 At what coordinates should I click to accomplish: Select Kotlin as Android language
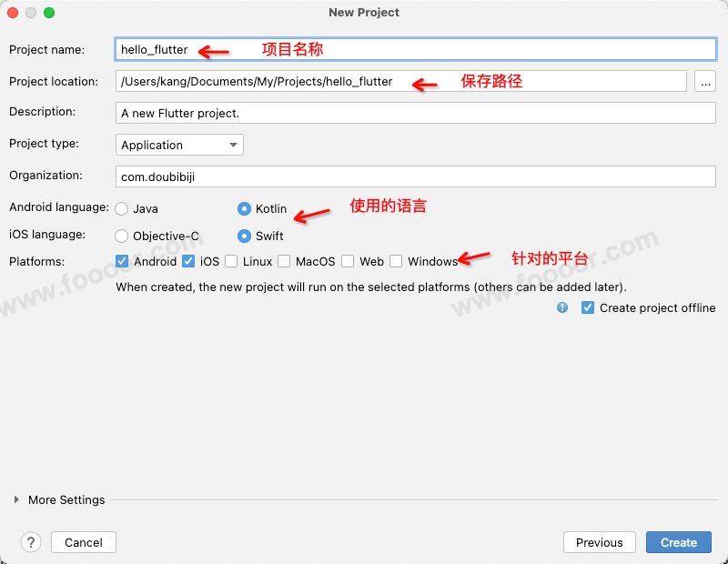pos(244,208)
